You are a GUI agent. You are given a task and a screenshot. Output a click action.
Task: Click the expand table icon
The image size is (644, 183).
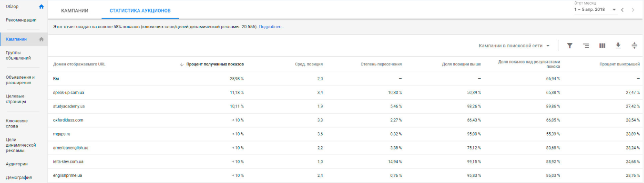634,45
